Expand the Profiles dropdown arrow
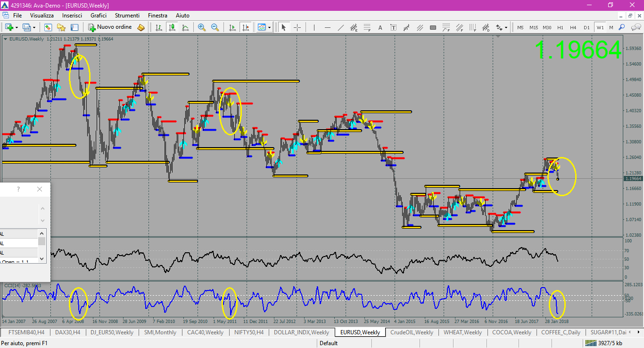Screen dimensions: 644x348 (34, 27)
